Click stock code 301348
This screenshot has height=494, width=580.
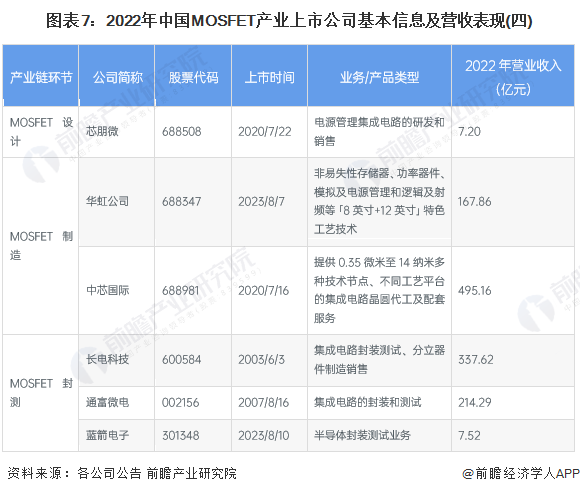pyautogui.click(x=181, y=436)
